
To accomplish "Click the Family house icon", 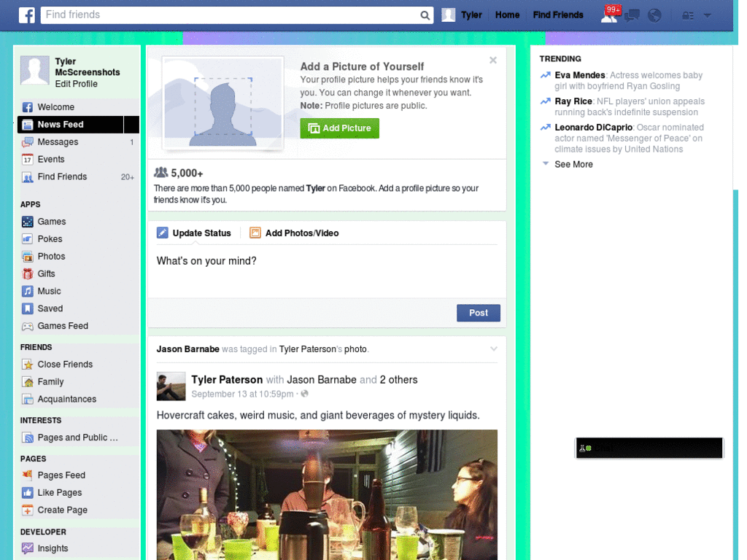I will click(x=28, y=382).
